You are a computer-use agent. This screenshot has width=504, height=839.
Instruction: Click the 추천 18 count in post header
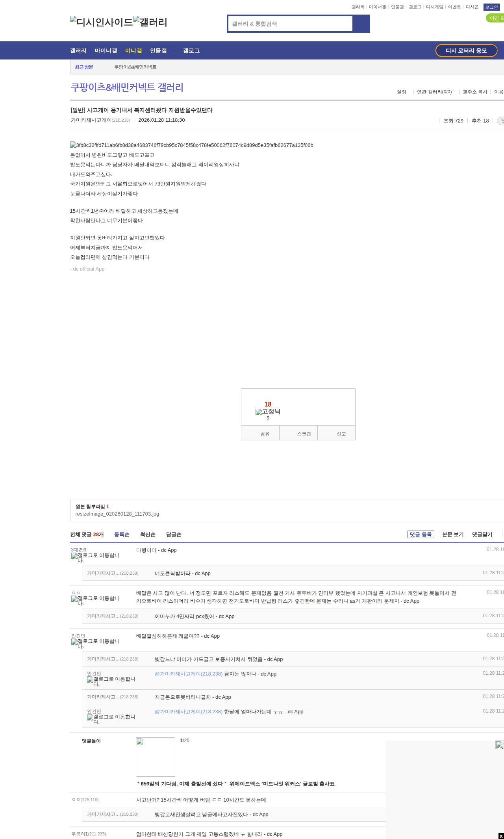[x=480, y=121]
